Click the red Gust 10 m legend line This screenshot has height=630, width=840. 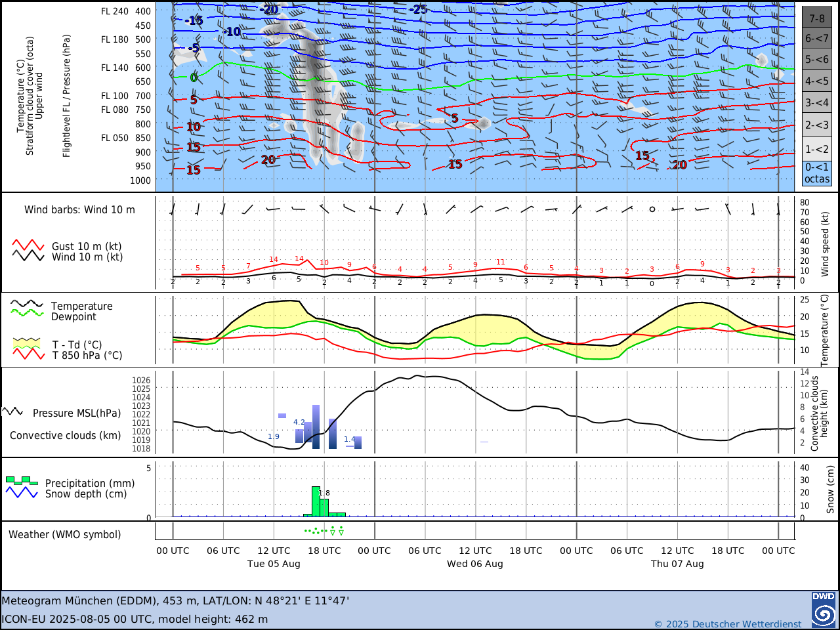(x=28, y=245)
